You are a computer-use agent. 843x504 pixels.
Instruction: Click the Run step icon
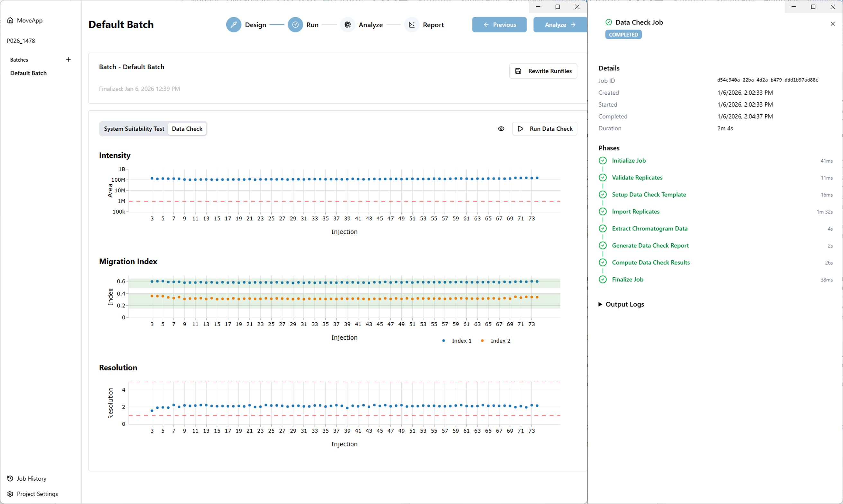coord(295,24)
